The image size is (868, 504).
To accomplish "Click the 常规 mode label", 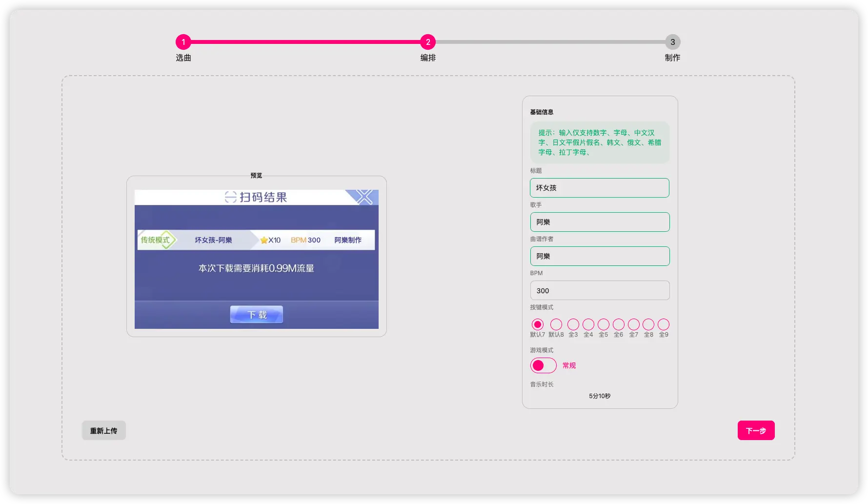I will pyautogui.click(x=569, y=365).
